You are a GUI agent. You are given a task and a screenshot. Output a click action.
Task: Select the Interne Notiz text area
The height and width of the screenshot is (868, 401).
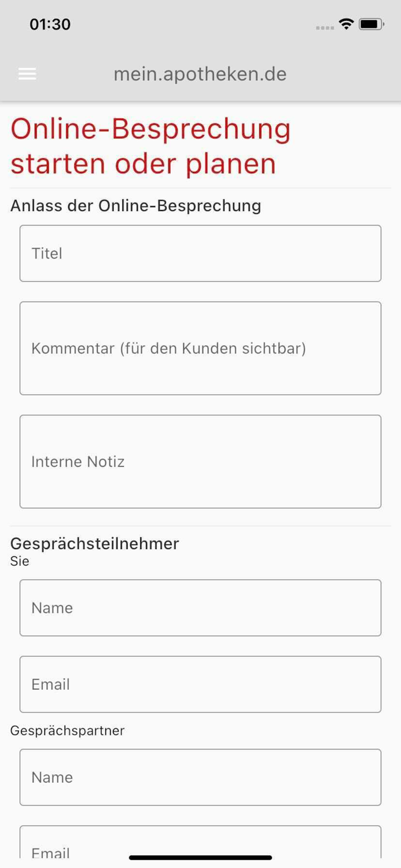200,461
